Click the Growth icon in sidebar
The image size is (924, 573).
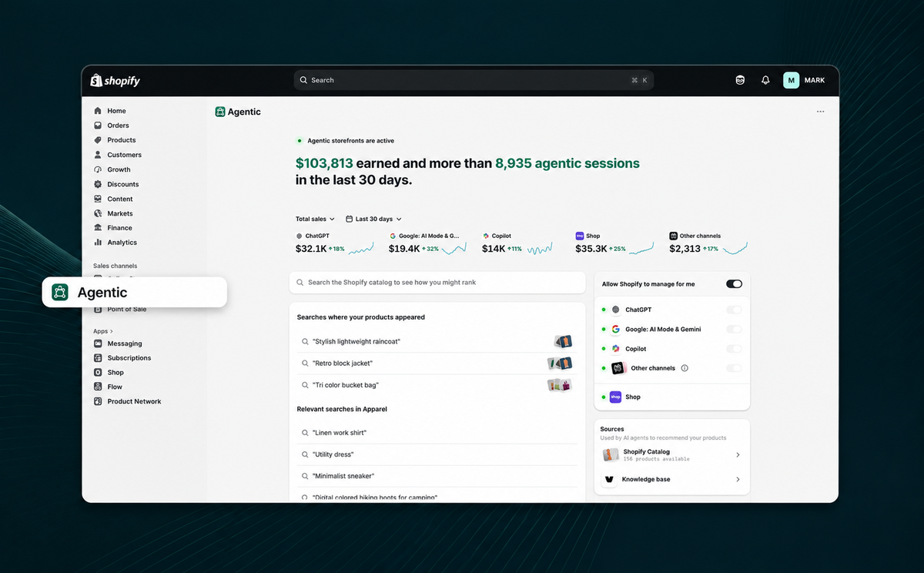(98, 169)
